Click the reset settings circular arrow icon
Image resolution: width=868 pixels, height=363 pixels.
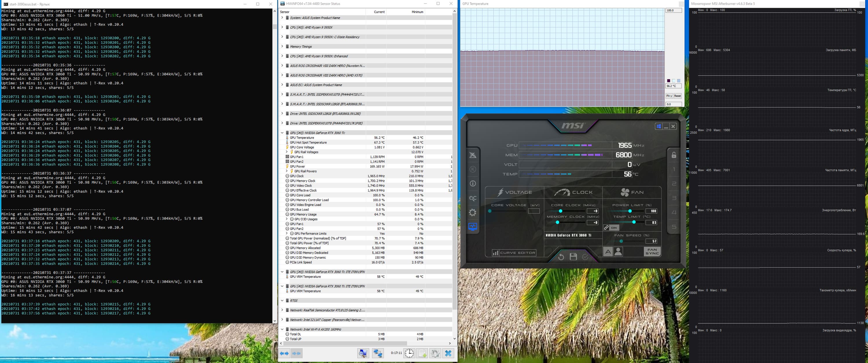[561, 257]
